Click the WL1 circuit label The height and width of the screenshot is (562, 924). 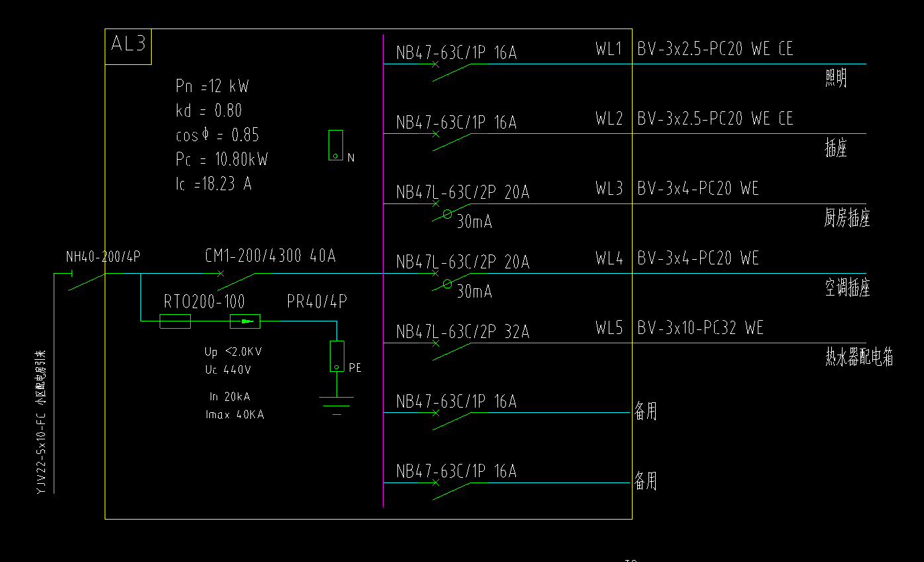609,49
